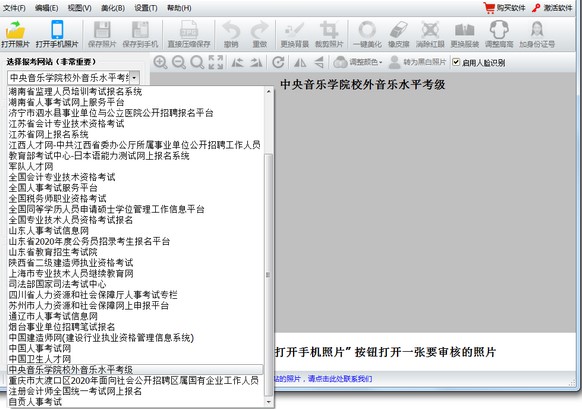The width and height of the screenshot is (582, 409).
Task: Flip photo vertically with mirror icon
Action: click(318, 62)
